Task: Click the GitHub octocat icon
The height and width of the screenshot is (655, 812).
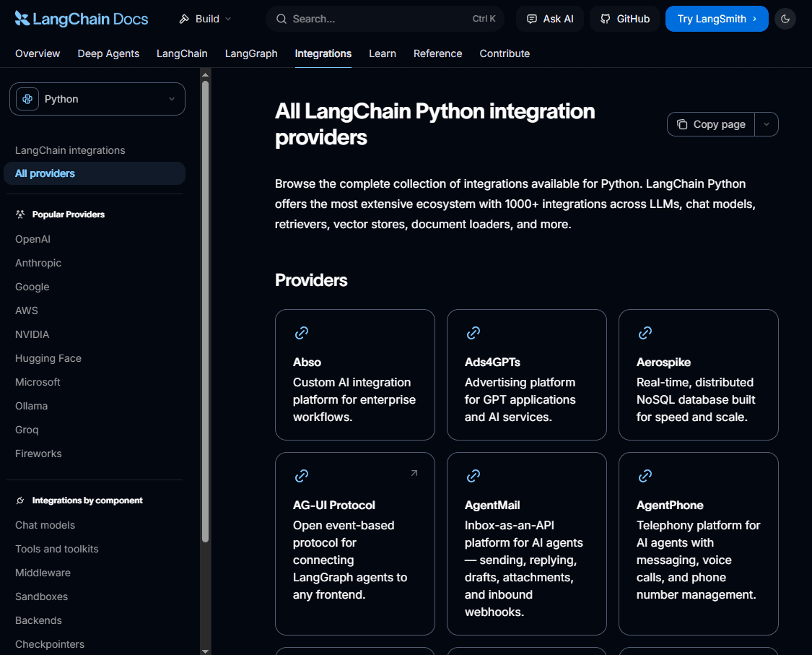Action: pos(605,19)
